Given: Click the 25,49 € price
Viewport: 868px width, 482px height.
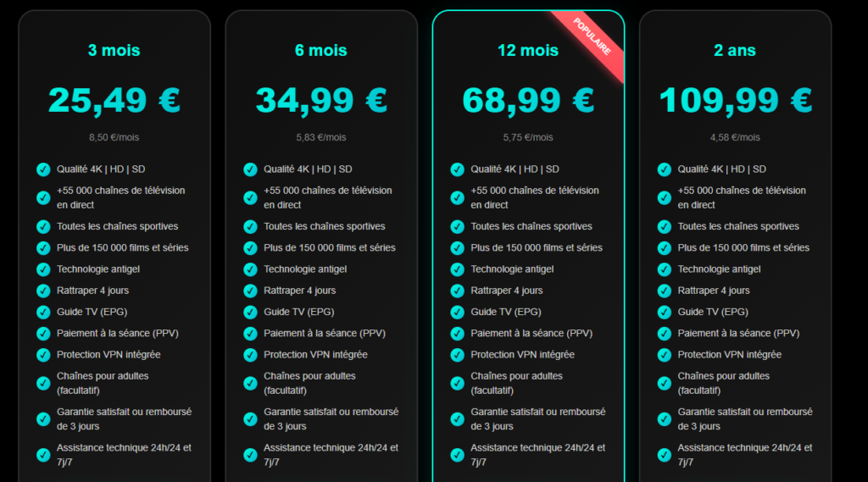Looking at the screenshot, I should (x=114, y=100).
